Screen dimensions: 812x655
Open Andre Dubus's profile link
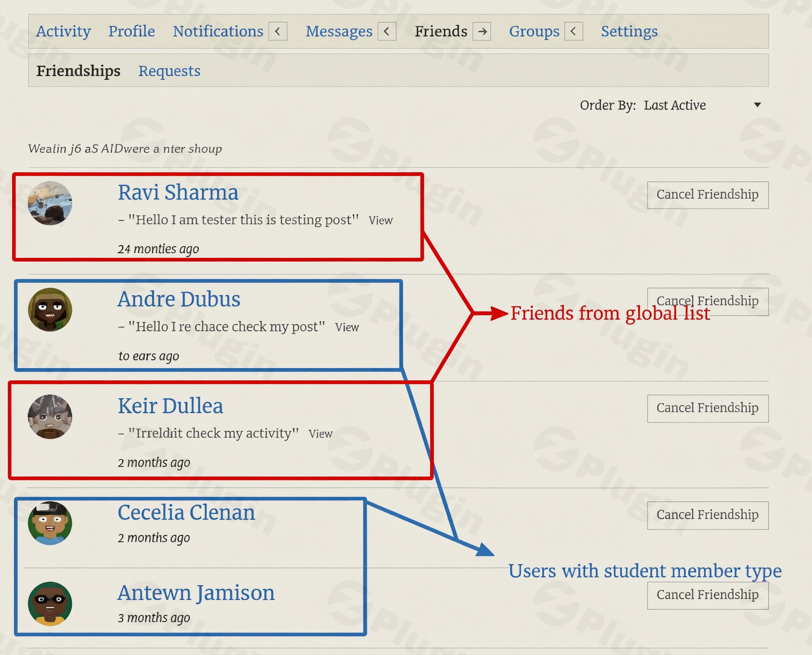click(x=179, y=299)
